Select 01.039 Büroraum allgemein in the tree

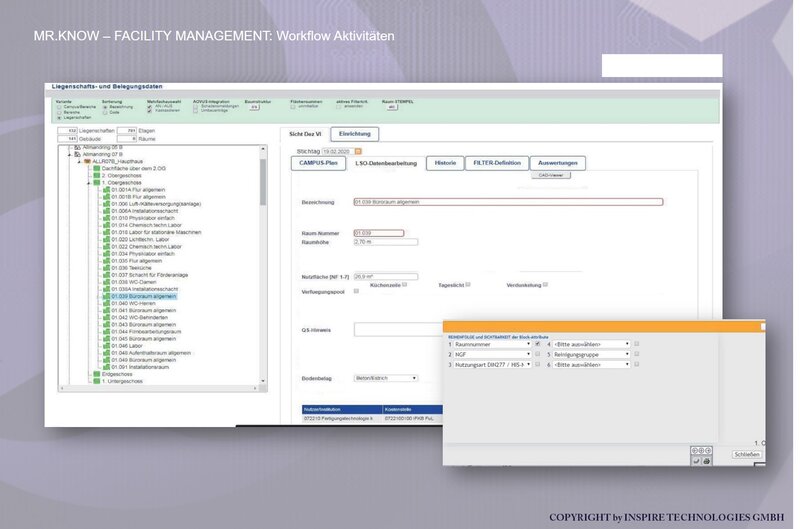[144, 296]
